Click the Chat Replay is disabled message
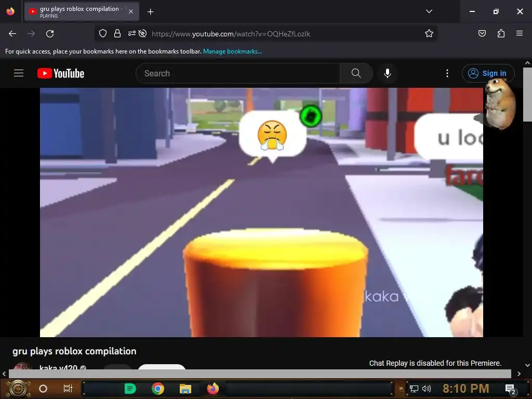Viewport: 532px width, 399px height. [435, 363]
